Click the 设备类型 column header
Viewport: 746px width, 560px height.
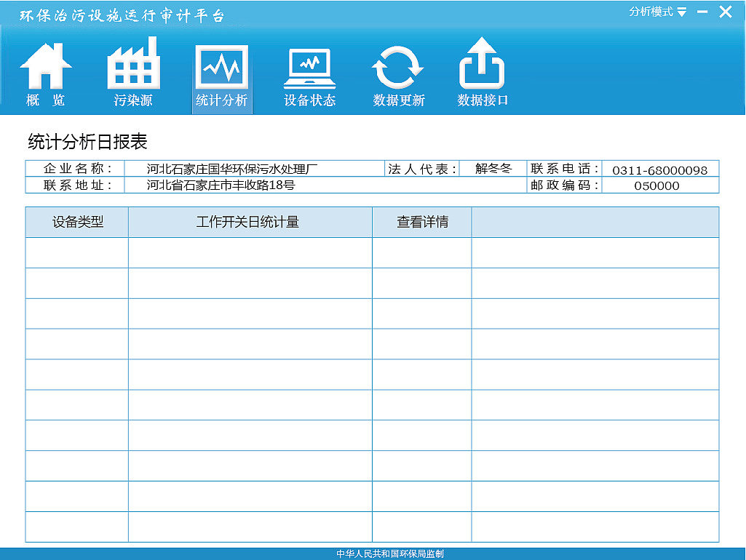[x=77, y=222]
